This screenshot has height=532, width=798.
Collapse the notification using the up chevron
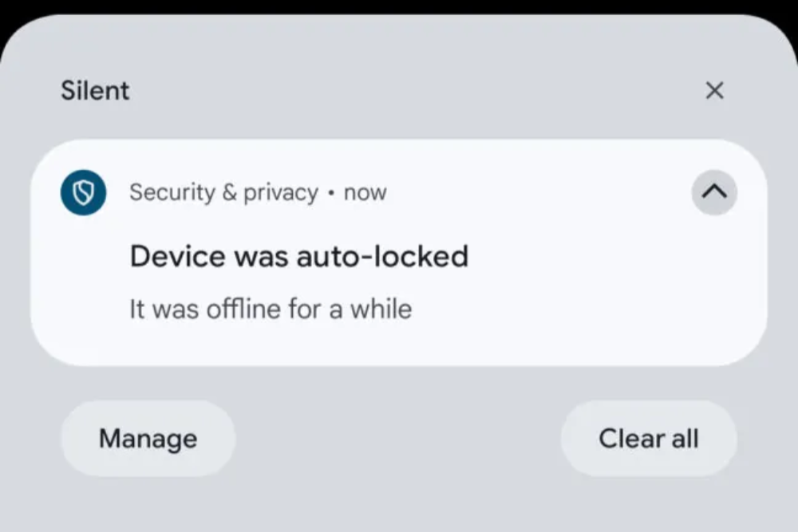[714, 192]
